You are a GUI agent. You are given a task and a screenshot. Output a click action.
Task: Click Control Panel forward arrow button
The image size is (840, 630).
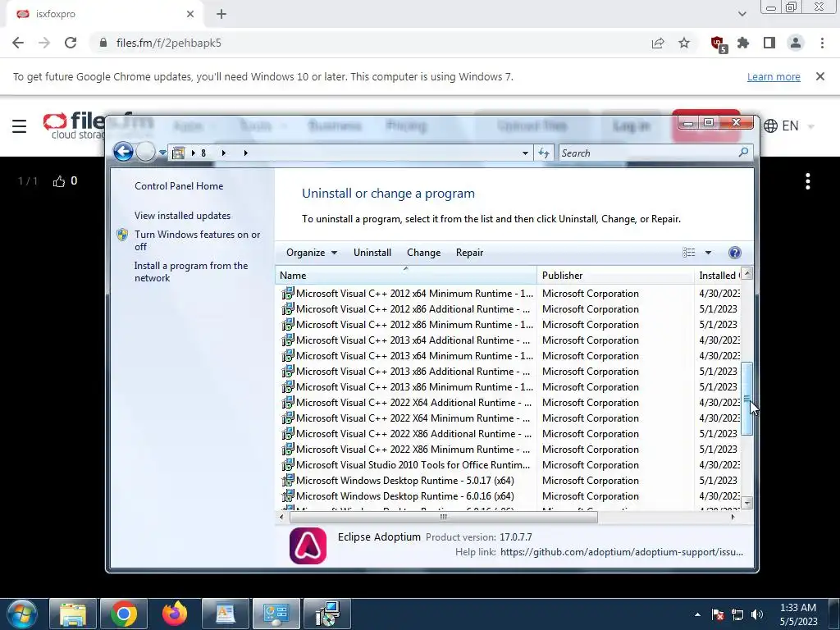click(x=145, y=152)
